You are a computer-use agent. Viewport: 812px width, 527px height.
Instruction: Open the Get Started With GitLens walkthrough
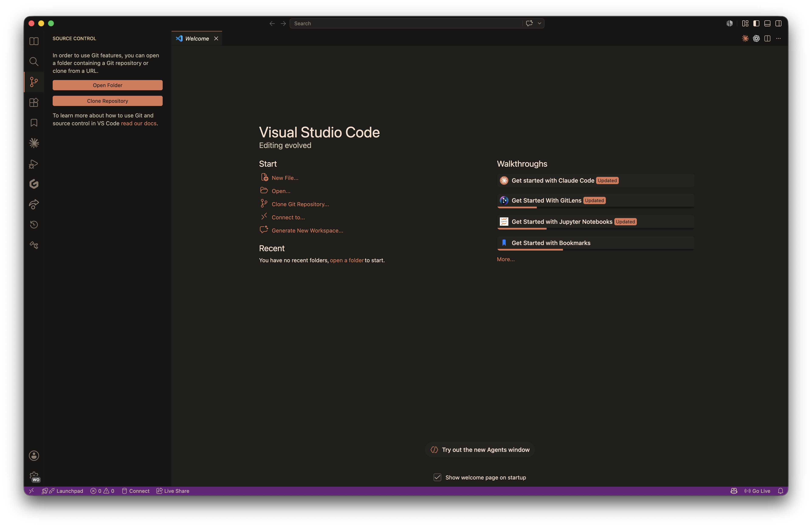pyautogui.click(x=595, y=201)
